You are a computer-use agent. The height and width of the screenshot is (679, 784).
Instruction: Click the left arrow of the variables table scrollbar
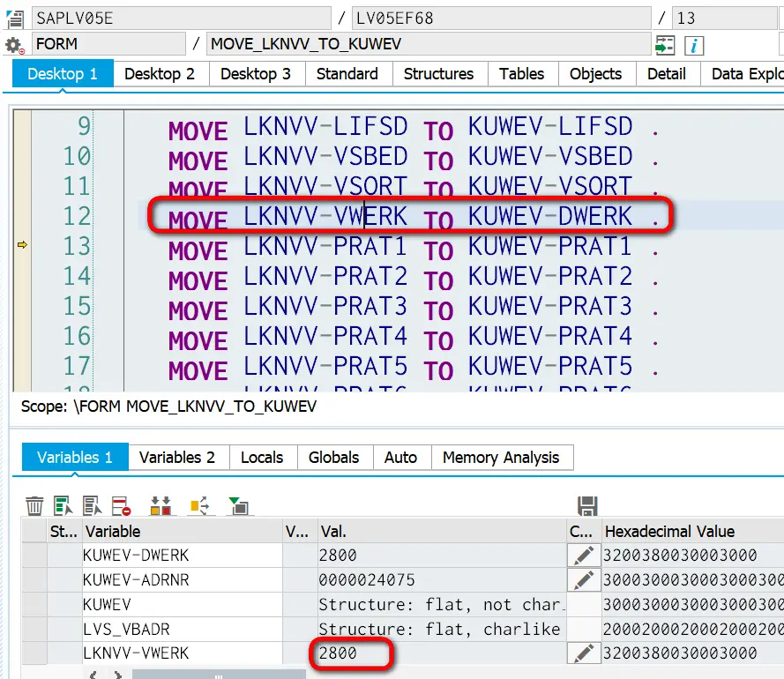(93, 675)
